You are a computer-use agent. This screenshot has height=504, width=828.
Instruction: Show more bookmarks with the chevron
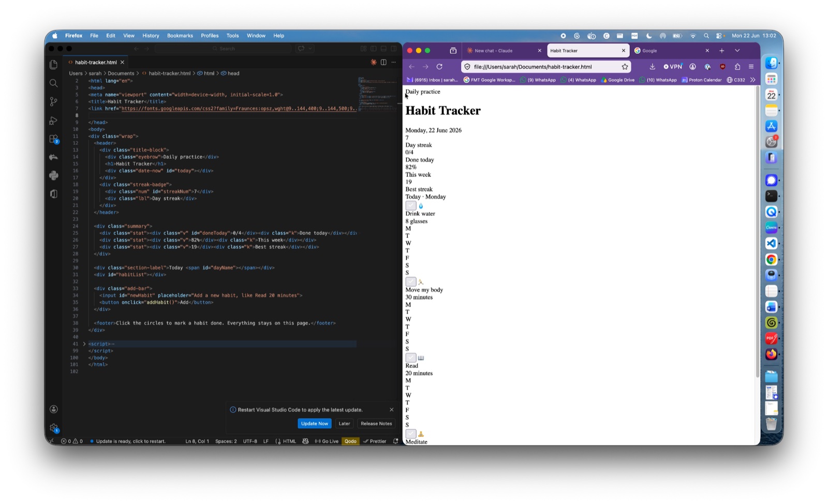752,80
